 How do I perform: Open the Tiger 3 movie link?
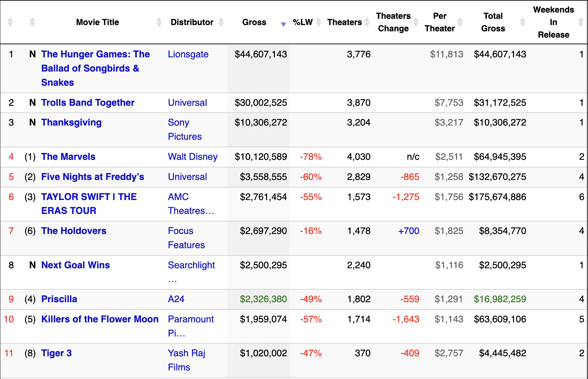pyautogui.click(x=56, y=353)
